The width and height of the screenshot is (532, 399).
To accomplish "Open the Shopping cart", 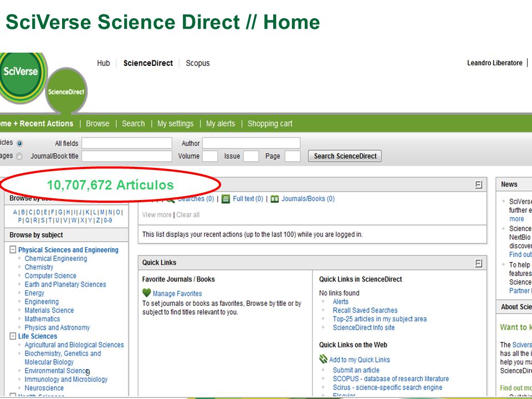I will tap(270, 124).
